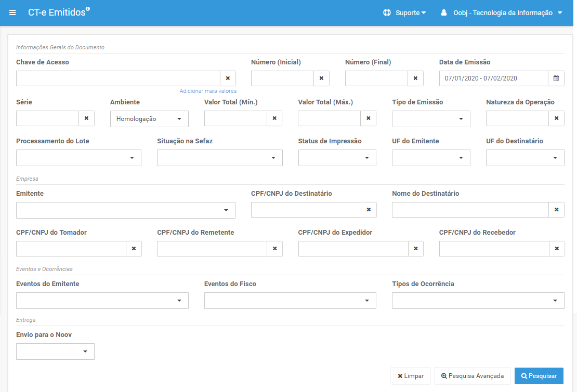Image resolution: width=577 pixels, height=392 pixels.
Task: Focus the CPF/CNPJ do Remetente input
Action: 212,249
